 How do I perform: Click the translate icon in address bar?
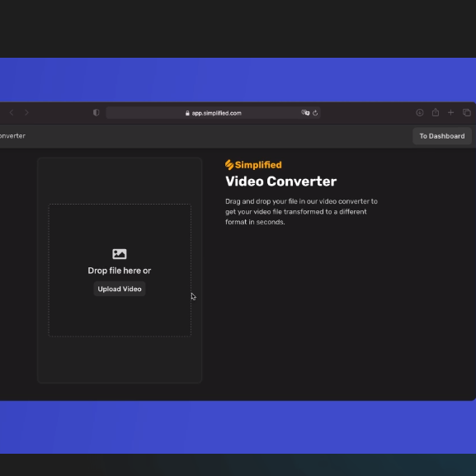click(305, 113)
